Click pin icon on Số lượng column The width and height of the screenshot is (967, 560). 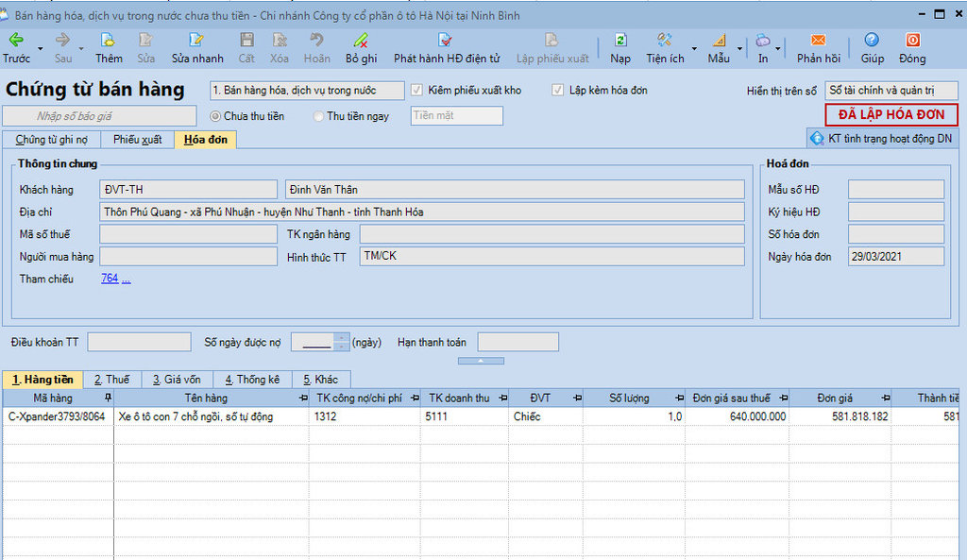679,398
